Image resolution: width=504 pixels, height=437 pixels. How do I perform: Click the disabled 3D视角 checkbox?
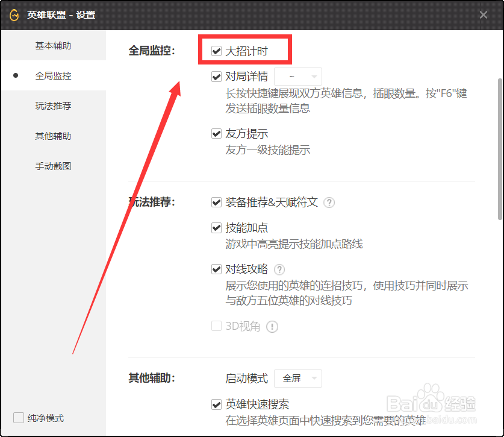216,326
